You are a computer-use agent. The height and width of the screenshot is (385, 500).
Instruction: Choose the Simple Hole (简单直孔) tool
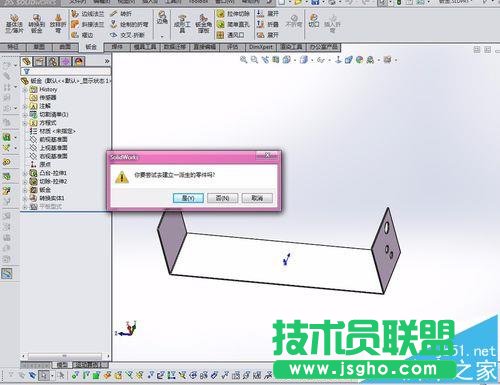tap(233, 24)
